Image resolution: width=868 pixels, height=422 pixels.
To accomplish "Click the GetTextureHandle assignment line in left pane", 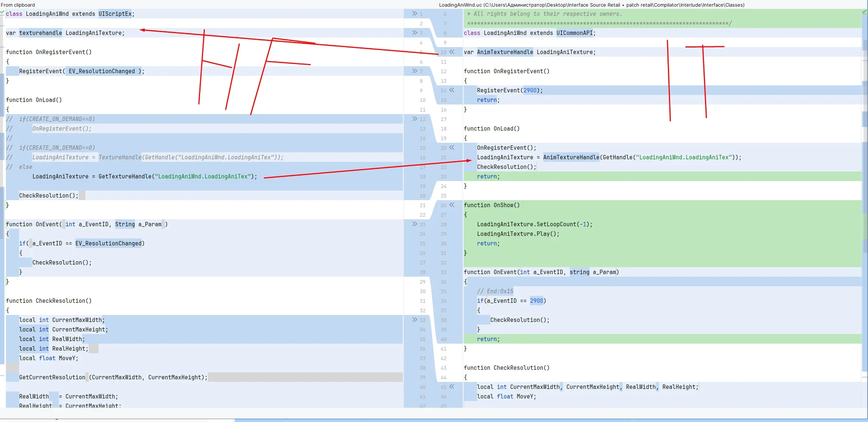I will click(145, 176).
